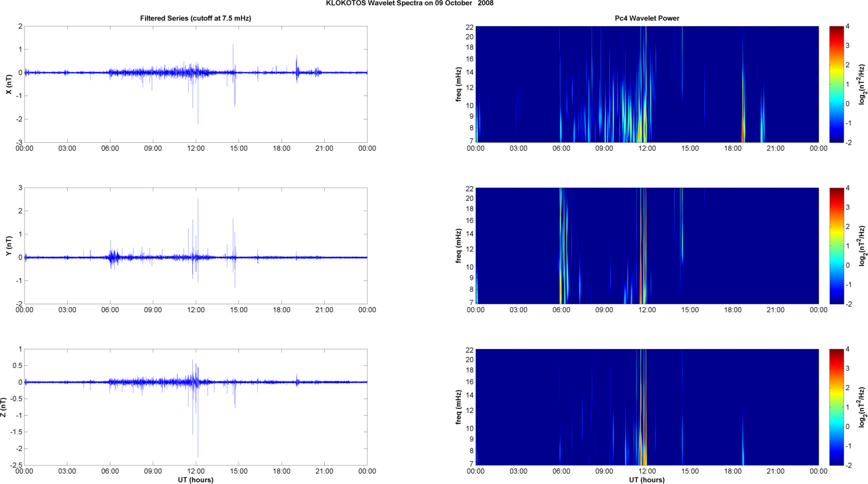Click the Pc4 Wavelet Power heading

click(x=647, y=18)
